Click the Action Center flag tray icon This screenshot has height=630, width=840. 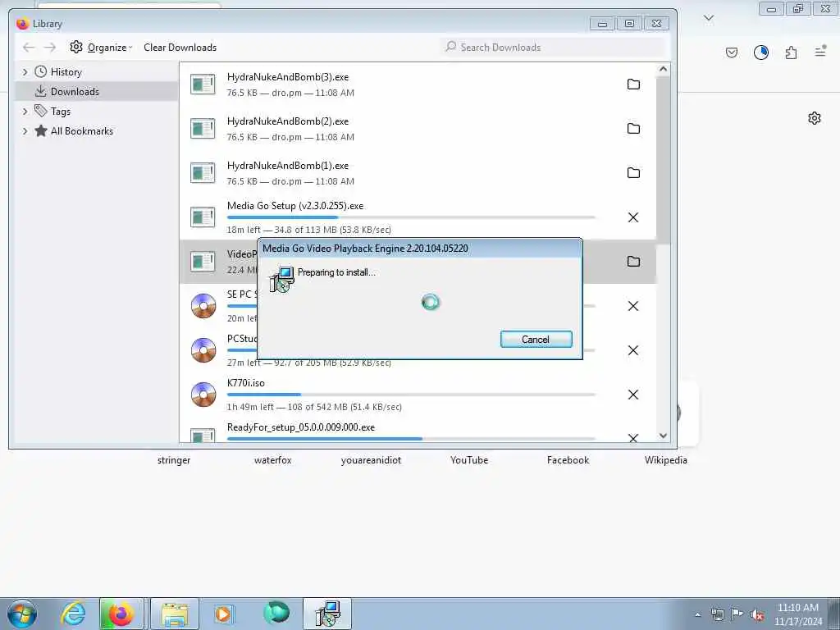(x=737, y=614)
